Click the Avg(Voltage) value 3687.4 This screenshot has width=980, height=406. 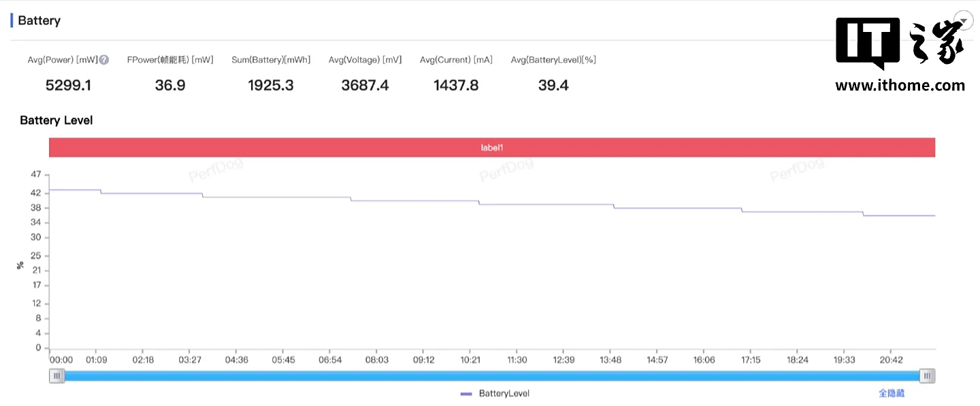[365, 85]
